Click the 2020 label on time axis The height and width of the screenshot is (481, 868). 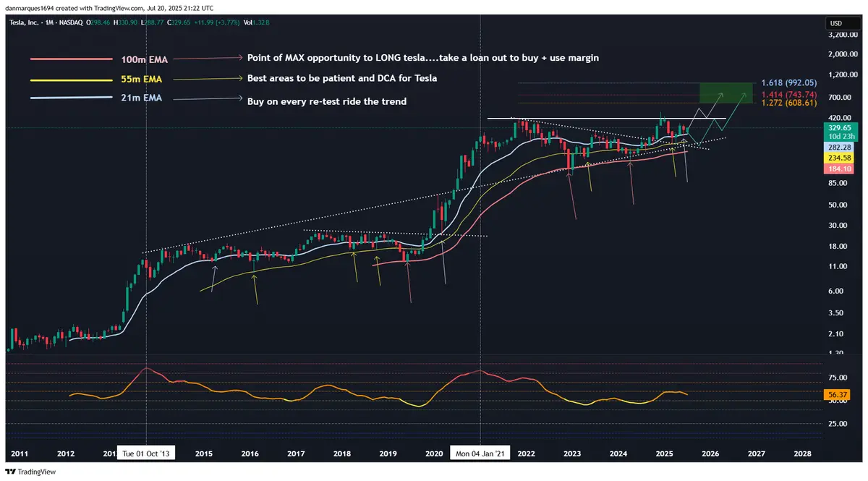[434, 454]
